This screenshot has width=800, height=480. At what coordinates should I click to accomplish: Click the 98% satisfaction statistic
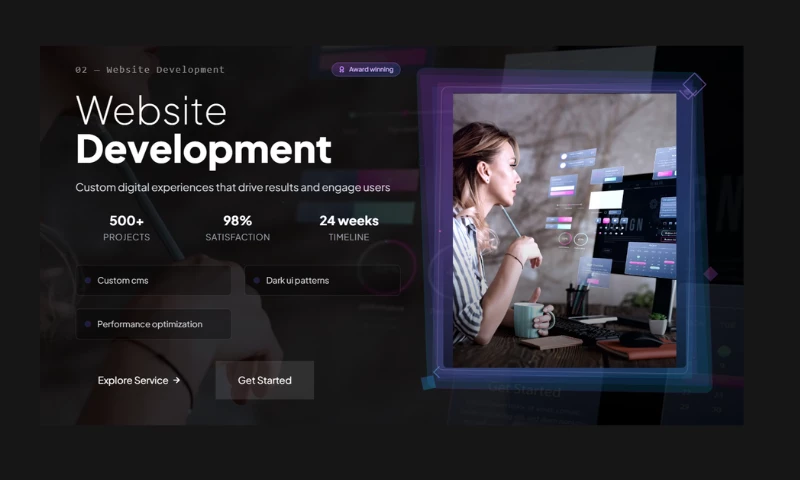(x=238, y=228)
